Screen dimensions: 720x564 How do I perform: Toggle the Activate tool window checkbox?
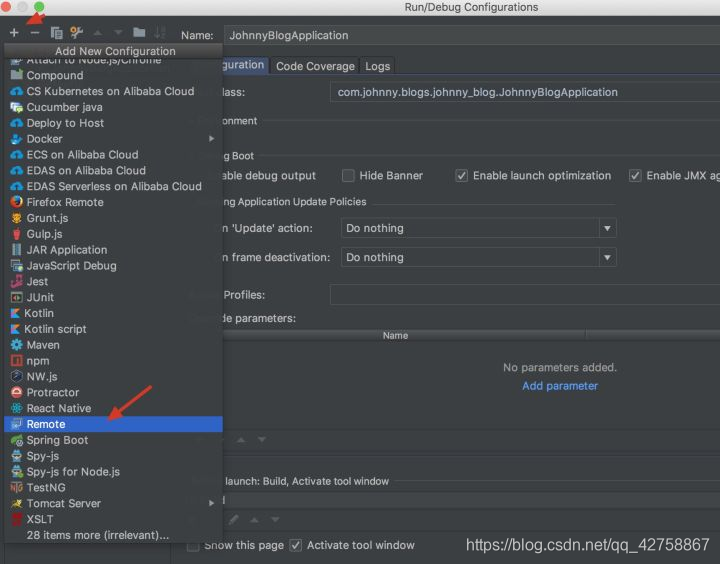click(296, 545)
